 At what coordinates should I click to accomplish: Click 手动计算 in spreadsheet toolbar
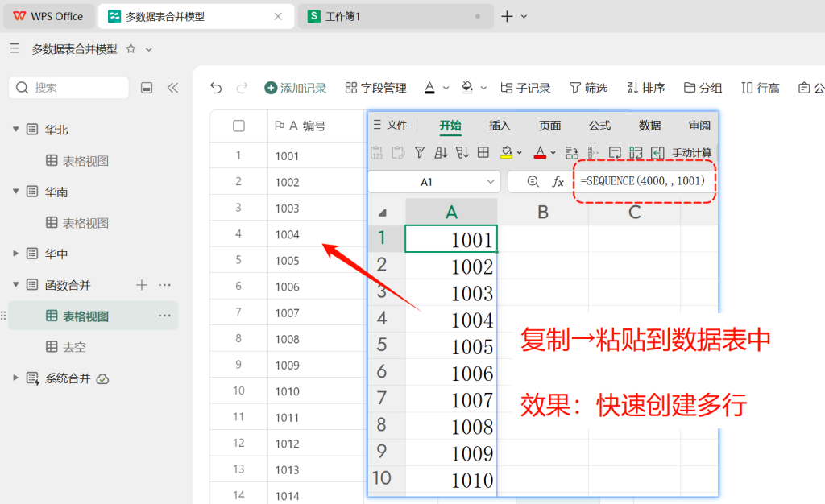point(692,152)
